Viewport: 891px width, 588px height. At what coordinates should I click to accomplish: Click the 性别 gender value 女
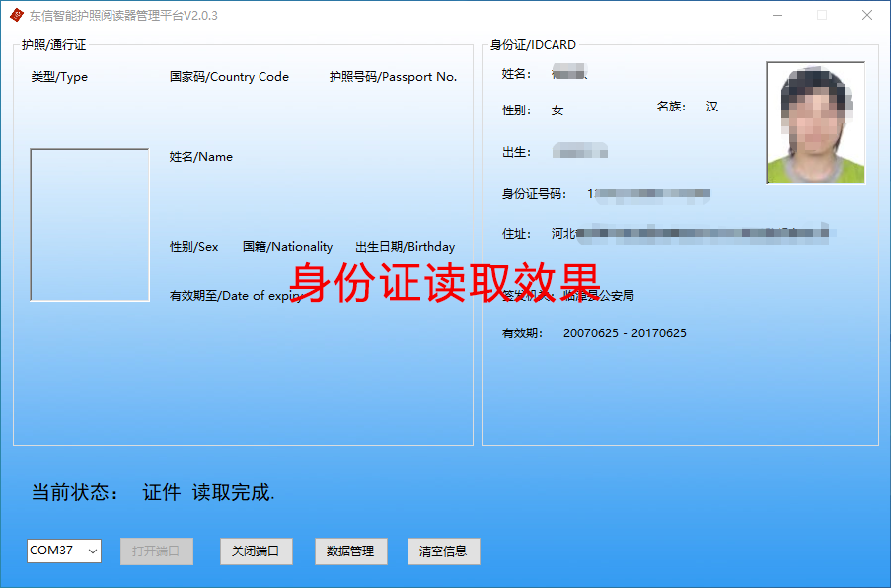coord(557,110)
